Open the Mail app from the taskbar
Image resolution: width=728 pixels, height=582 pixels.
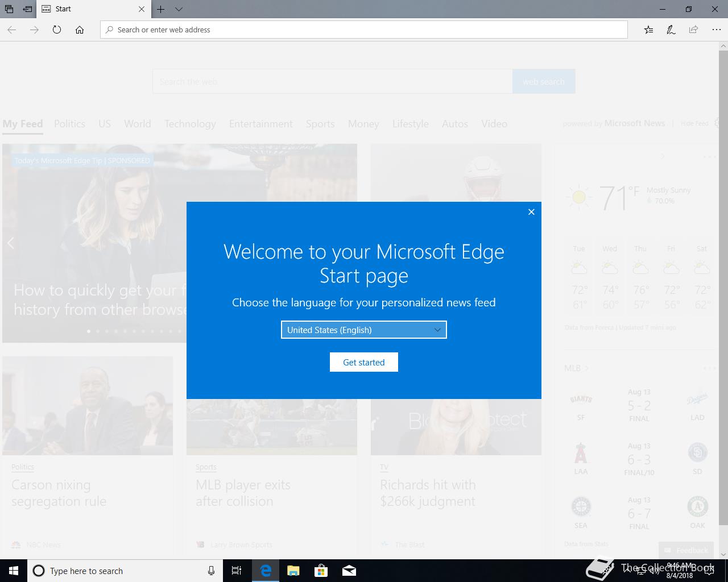349,571
